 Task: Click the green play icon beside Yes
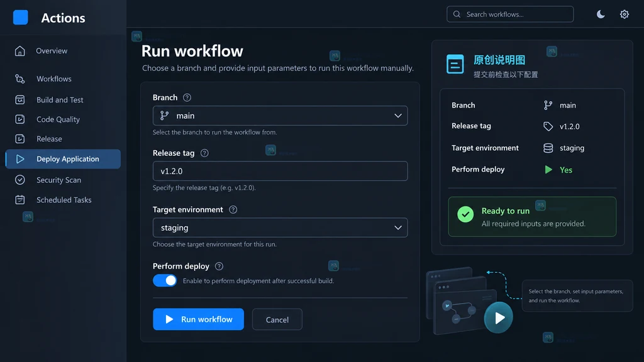548,170
